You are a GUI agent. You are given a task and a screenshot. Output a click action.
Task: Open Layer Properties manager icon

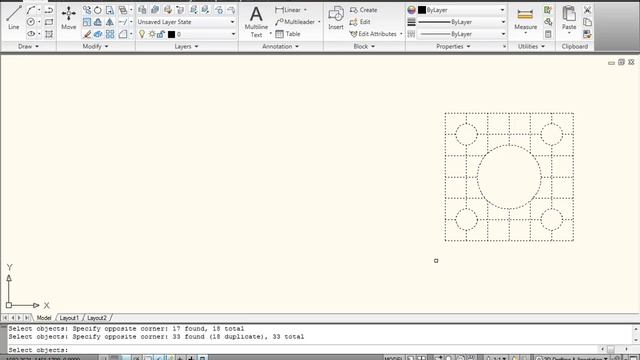pyautogui.click(x=142, y=10)
